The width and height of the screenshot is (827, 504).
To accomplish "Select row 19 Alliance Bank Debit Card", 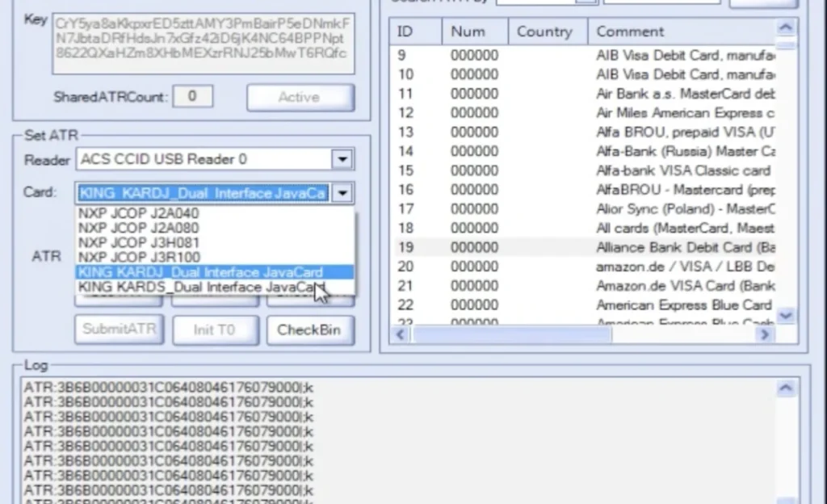I will point(585,247).
